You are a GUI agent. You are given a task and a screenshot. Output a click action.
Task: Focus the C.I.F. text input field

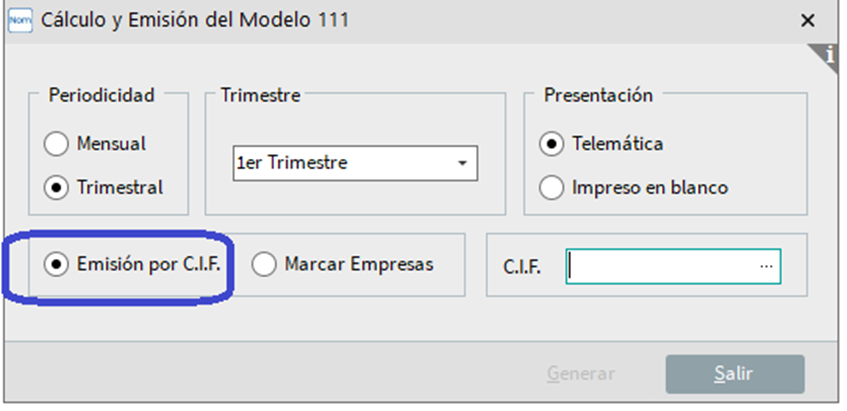pos(673,266)
